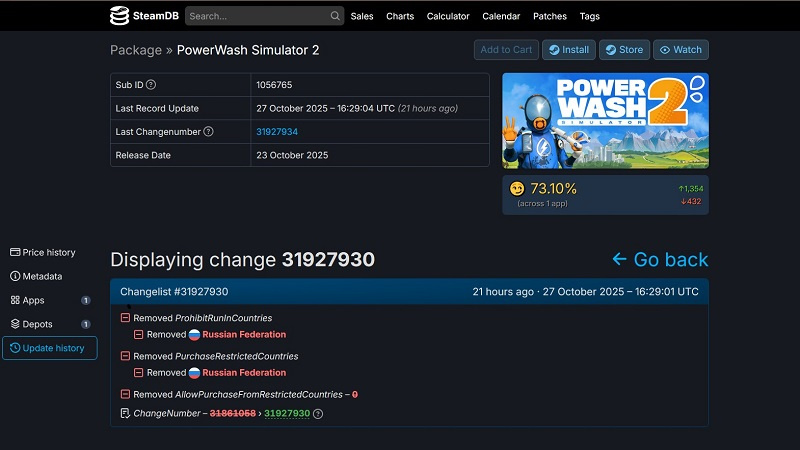Click the ChangeNumber document icon
800x450 pixels.
click(125, 413)
